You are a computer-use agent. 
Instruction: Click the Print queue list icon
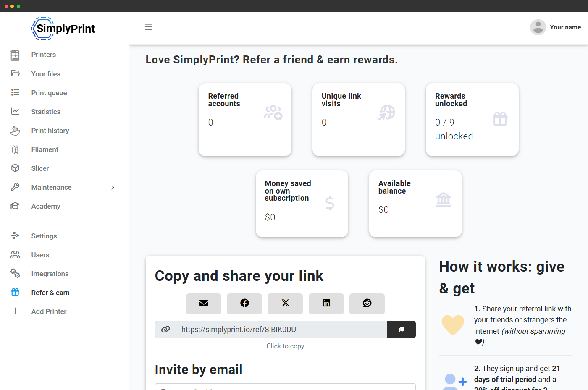(x=15, y=92)
